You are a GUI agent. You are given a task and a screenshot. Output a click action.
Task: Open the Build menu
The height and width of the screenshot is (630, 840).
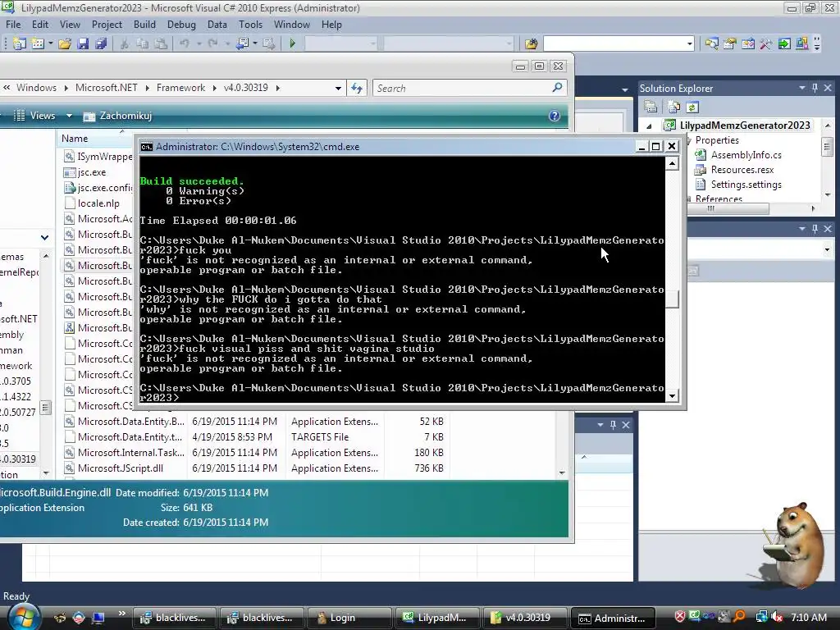click(144, 25)
